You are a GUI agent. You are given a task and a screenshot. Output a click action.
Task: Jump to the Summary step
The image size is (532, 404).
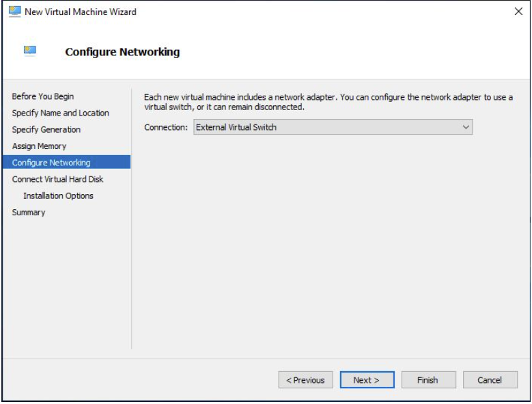coord(29,213)
